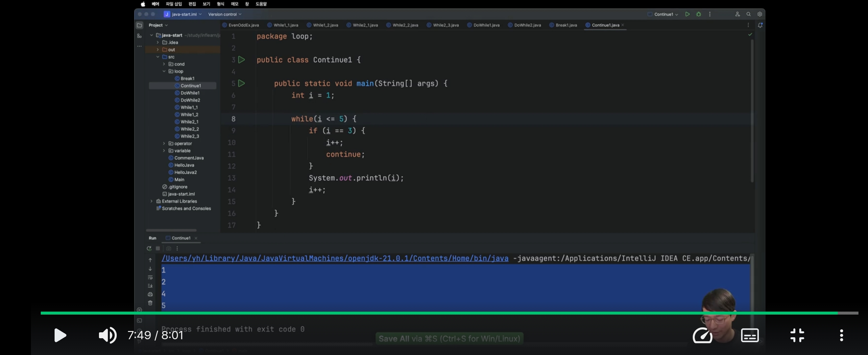Start debugging with the bug icon
The image size is (868, 355).
(x=699, y=14)
